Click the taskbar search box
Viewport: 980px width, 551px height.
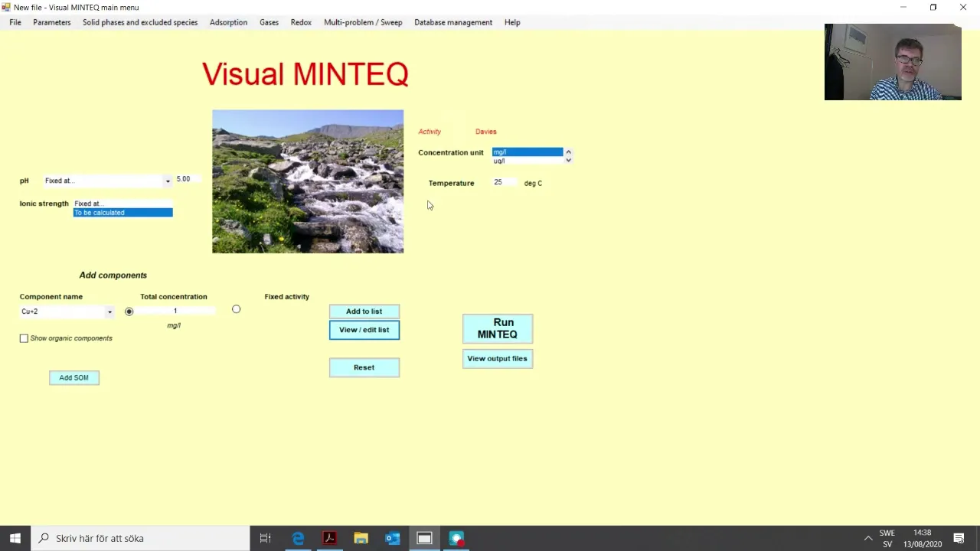tap(140, 538)
